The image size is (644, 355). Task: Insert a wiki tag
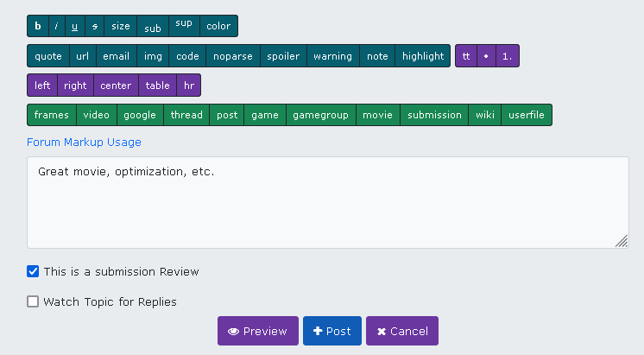[x=484, y=115]
